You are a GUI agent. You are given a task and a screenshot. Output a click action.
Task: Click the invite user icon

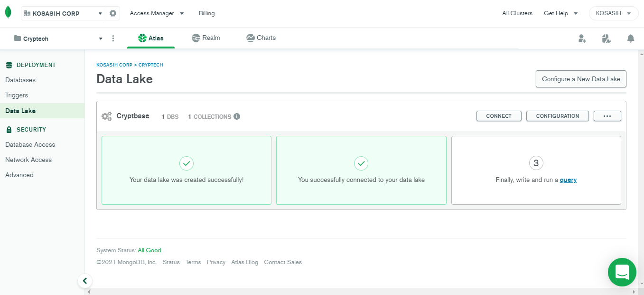[x=582, y=38]
